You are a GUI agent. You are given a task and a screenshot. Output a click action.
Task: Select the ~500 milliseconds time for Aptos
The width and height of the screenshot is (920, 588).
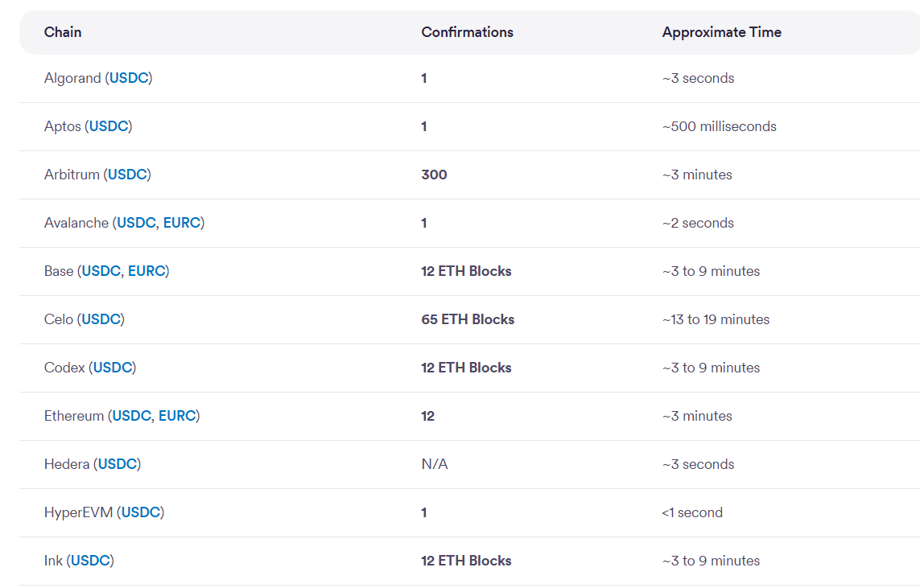click(x=719, y=126)
